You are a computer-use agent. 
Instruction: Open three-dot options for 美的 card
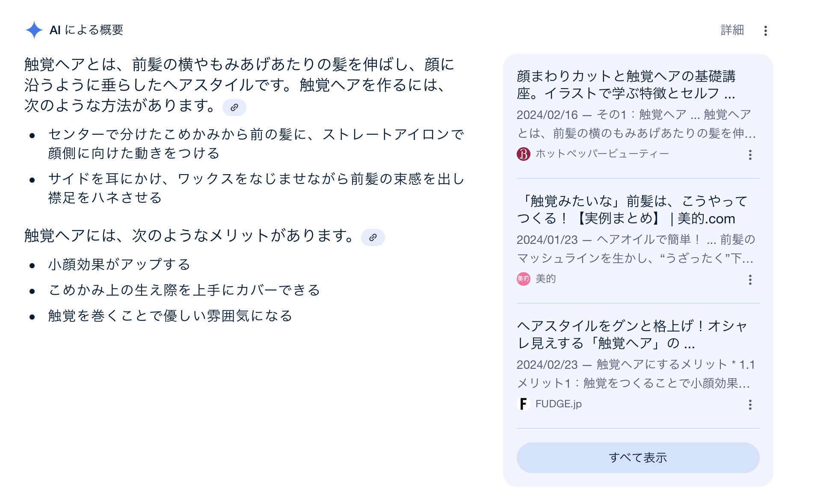click(x=750, y=280)
